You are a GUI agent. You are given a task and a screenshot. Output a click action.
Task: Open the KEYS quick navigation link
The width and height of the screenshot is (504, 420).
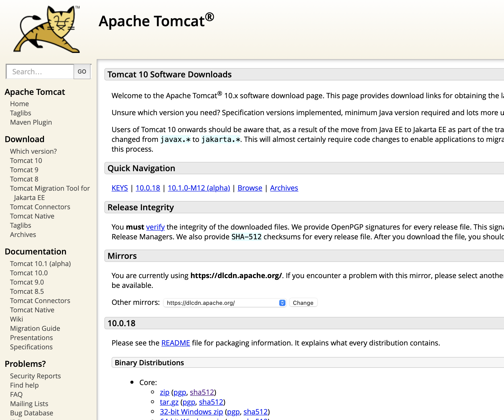tap(120, 188)
